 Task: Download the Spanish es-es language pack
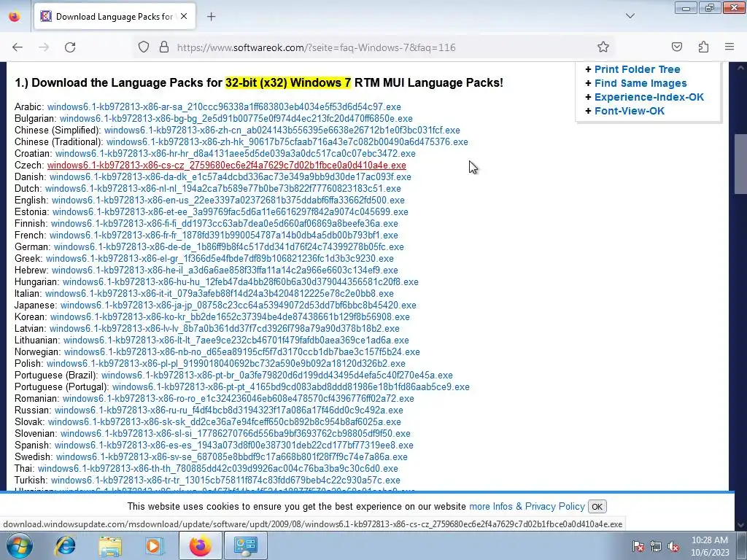[233, 446]
